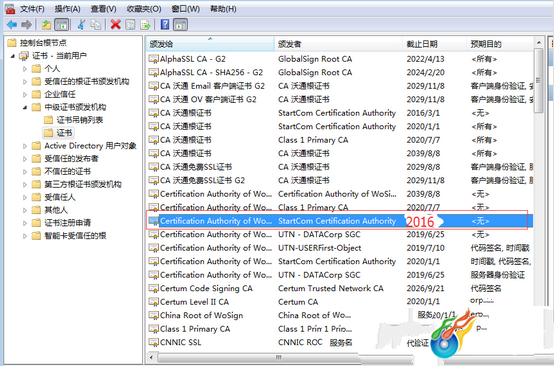Collapse the 证书 - 当前用户 node
The height and width of the screenshot is (366, 554).
point(13,56)
